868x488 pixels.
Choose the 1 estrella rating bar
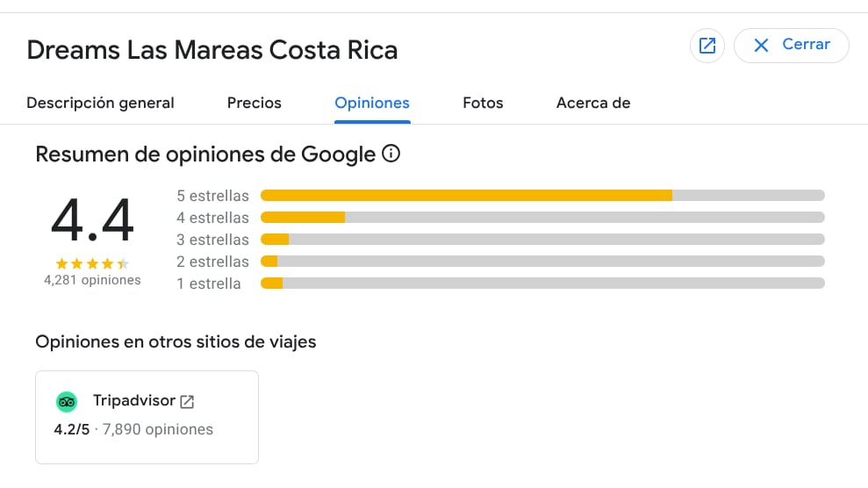[542, 283]
